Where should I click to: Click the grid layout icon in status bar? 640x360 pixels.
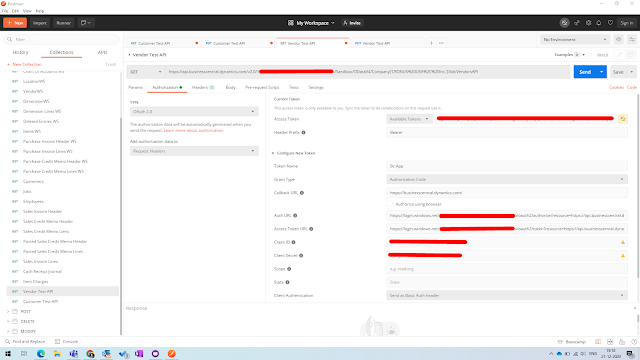610,342
